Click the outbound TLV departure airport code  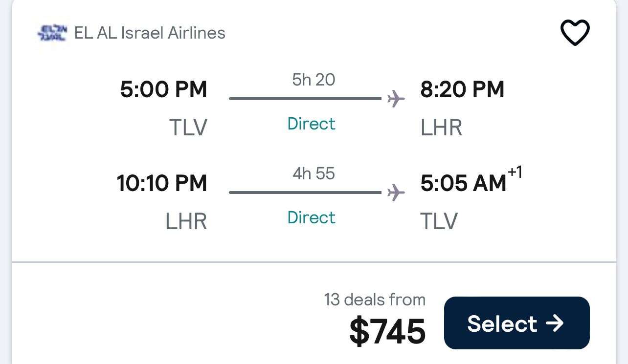[x=188, y=128]
